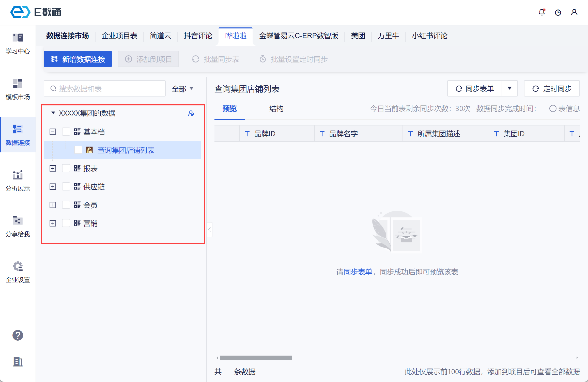Click the 同步表单 link in empty message
Screen dimensions: 588x382
pyautogui.click(x=358, y=272)
